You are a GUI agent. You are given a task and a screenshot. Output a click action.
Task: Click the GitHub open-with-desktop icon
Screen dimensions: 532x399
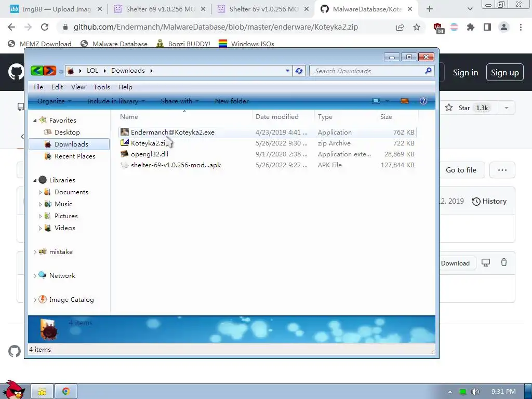[x=486, y=262]
